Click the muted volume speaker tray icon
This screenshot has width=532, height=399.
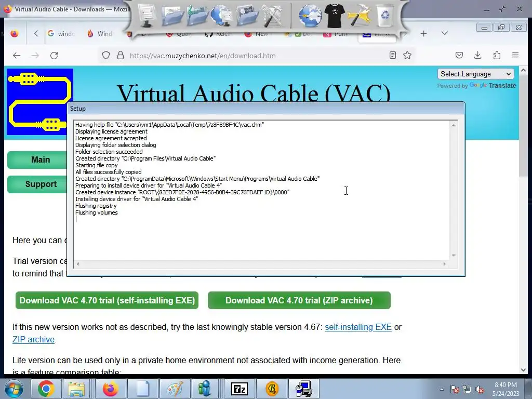click(x=480, y=390)
